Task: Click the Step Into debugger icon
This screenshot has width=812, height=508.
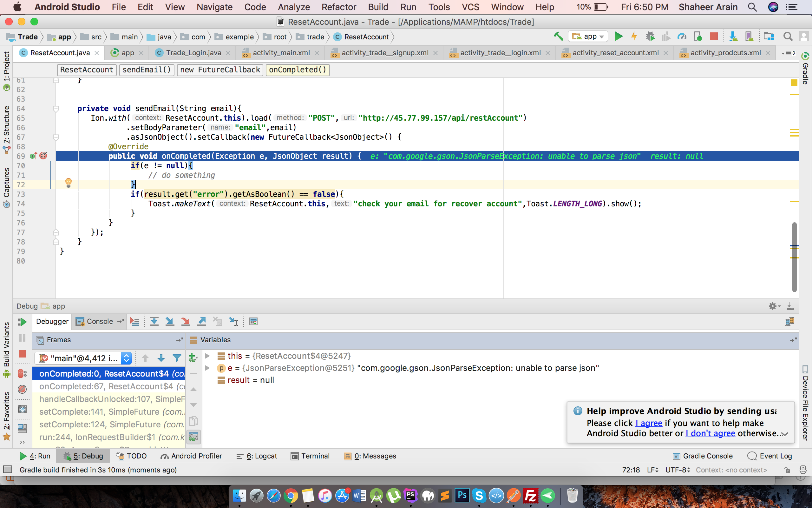Action: (x=170, y=322)
